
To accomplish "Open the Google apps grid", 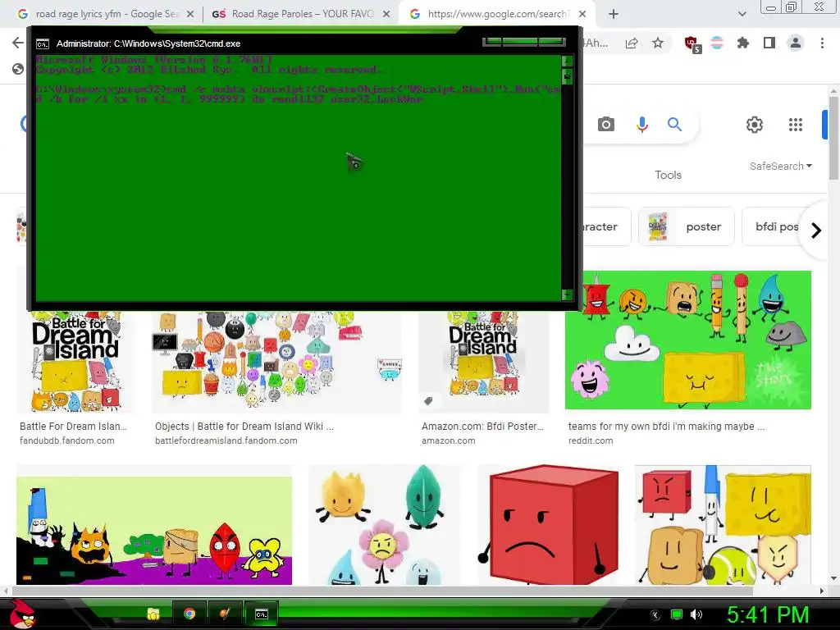I will point(796,125).
